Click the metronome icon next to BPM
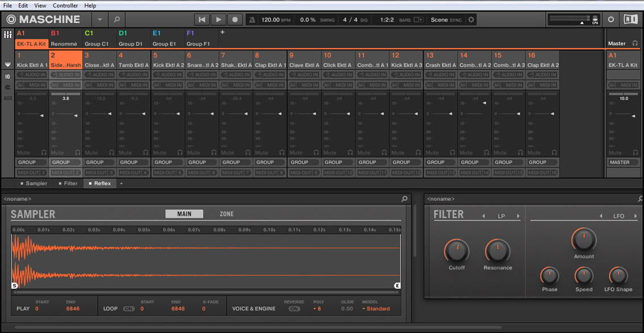Screen dimensions: 644x333 pos(252,19)
